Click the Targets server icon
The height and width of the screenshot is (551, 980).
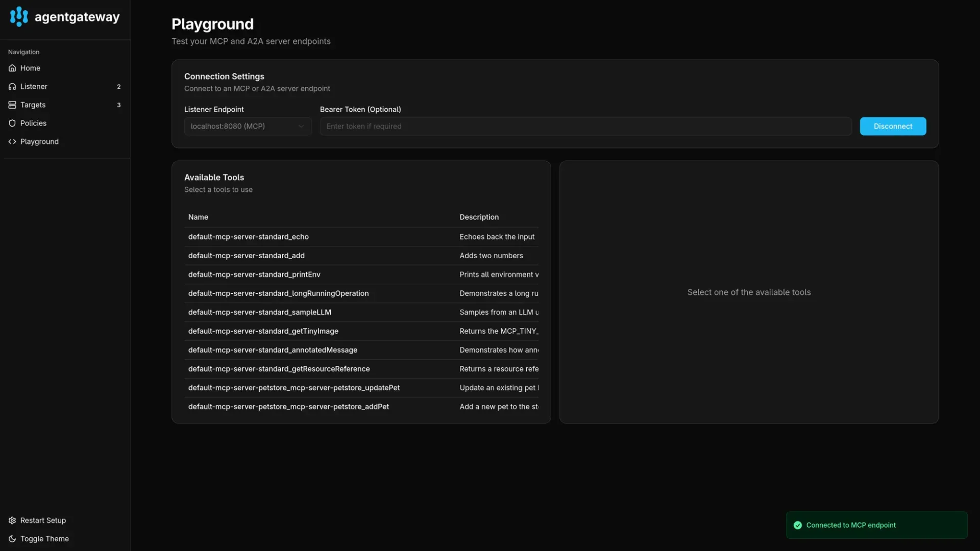[12, 105]
